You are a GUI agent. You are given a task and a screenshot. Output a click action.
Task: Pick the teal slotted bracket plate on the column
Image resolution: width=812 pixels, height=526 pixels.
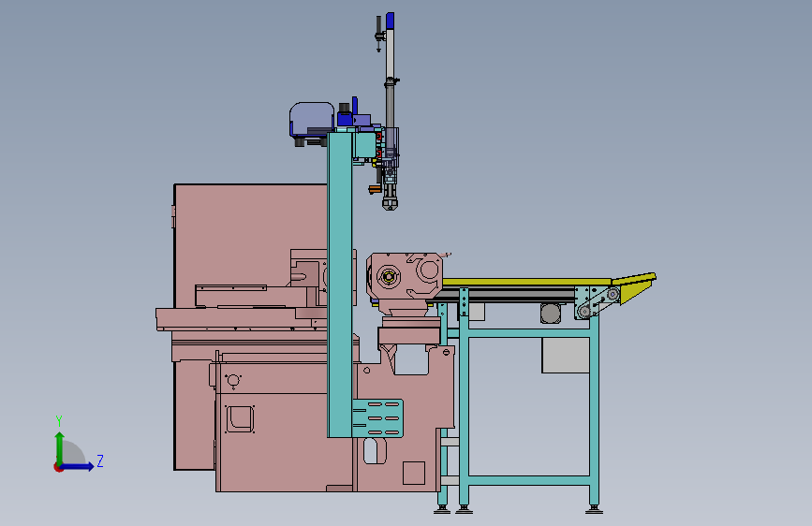[x=377, y=418]
